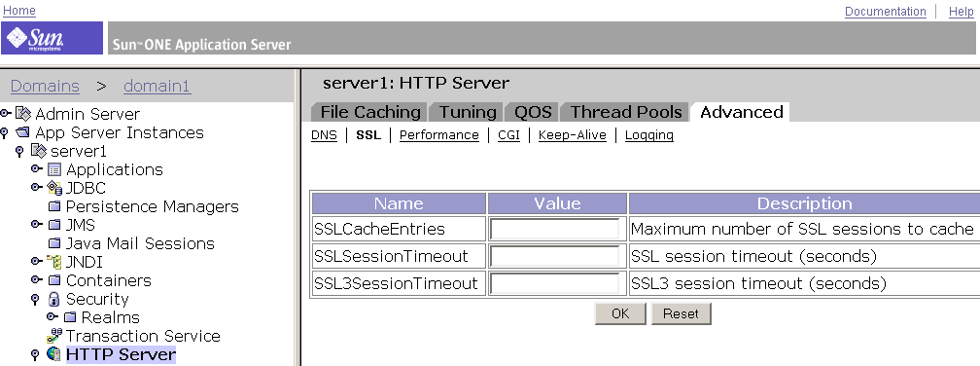The width and height of the screenshot is (980, 366).
Task: Select Java Mail Sessions tree item
Action: [140, 243]
